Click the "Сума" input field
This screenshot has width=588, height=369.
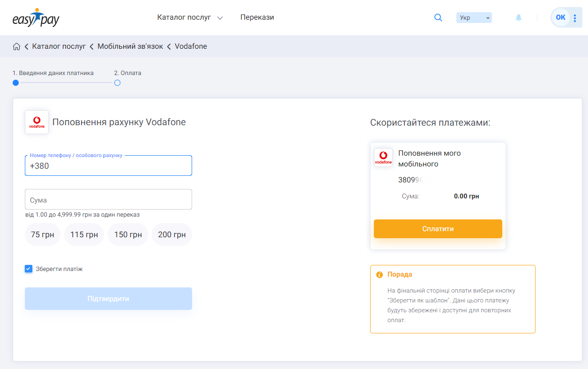[x=108, y=199]
